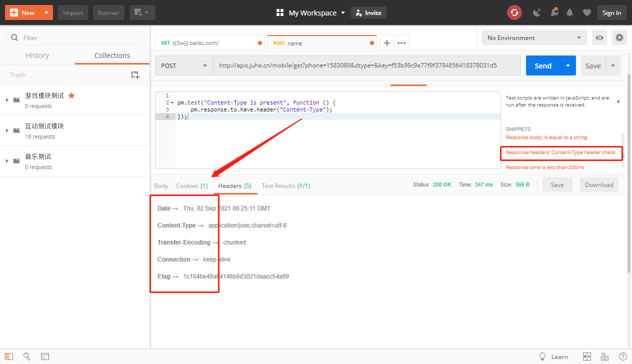632x364 pixels.
Task: Click the Invite button
Action: click(x=368, y=12)
